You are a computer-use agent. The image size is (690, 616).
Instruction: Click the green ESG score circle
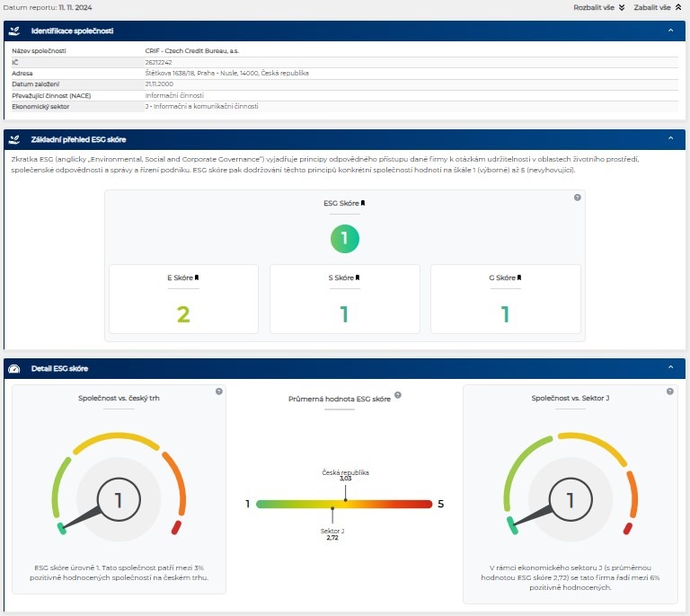[344, 239]
